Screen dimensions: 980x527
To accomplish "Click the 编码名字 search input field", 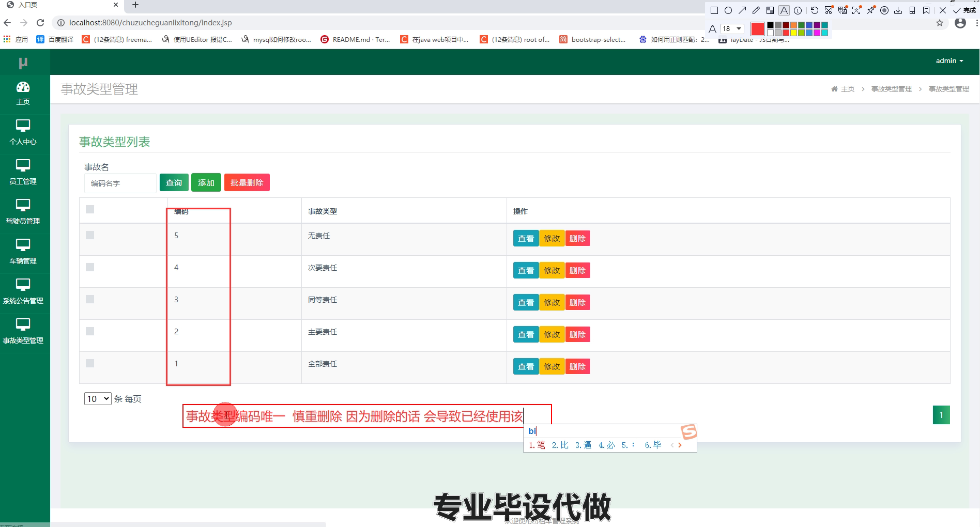I will [120, 183].
